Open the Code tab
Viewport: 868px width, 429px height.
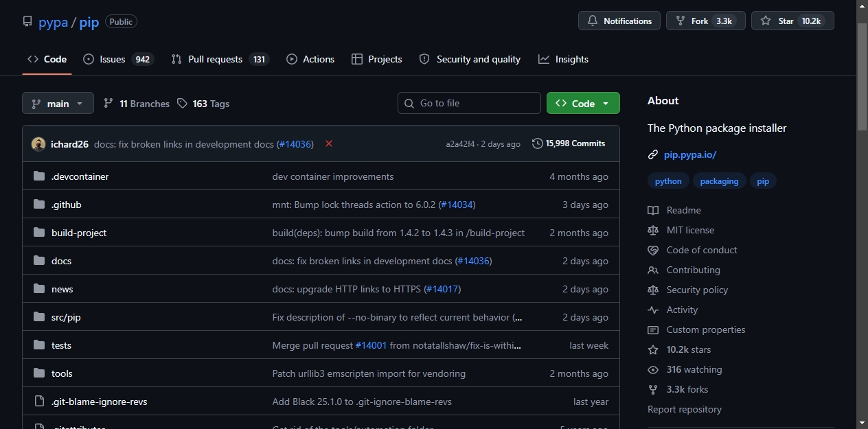pyautogui.click(x=47, y=59)
